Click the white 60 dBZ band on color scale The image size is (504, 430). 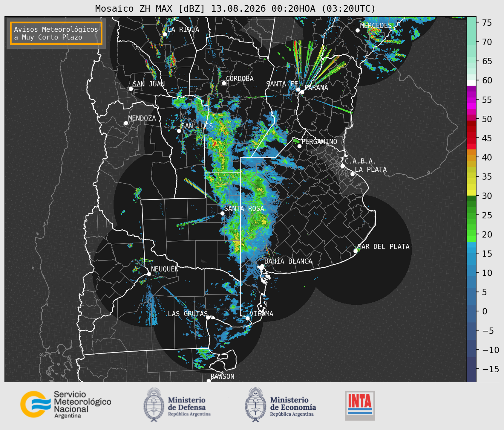pyautogui.click(x=471, y=83)
